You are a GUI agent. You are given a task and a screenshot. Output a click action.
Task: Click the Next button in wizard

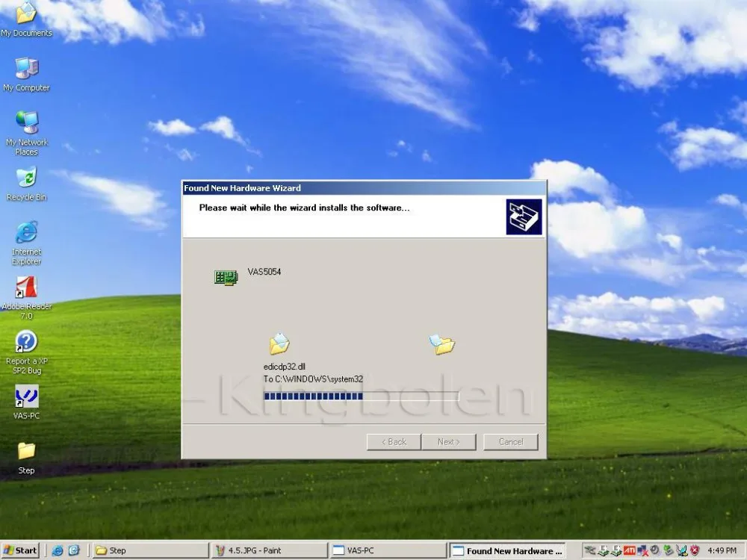click(x=449, y=442)
